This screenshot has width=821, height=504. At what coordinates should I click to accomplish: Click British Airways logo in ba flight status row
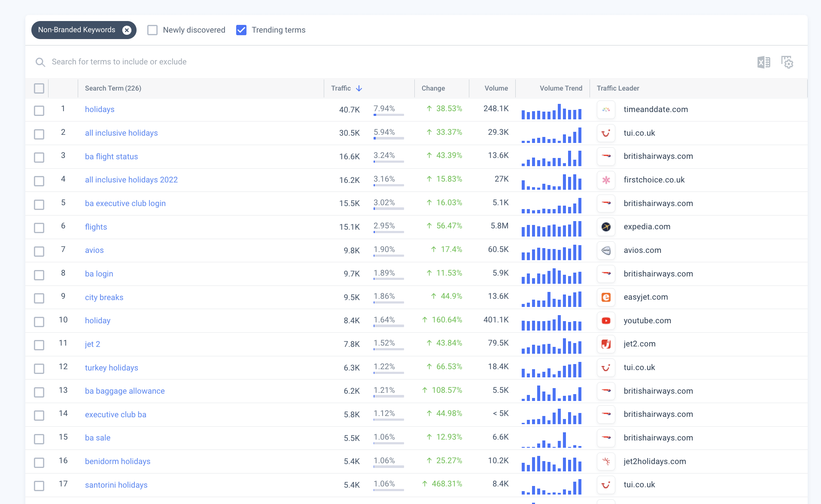click(x=606, y=156)
